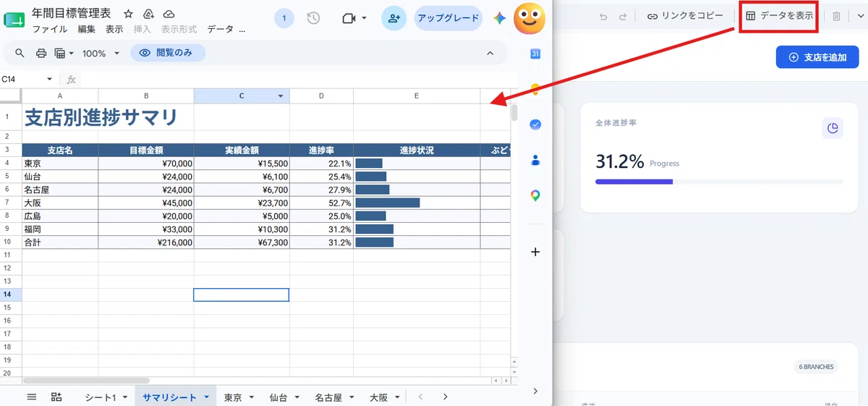This screenshot has width=868, height=406.
Task: Click the 東京 progress bar cell
Action: [x=417, y=164]
